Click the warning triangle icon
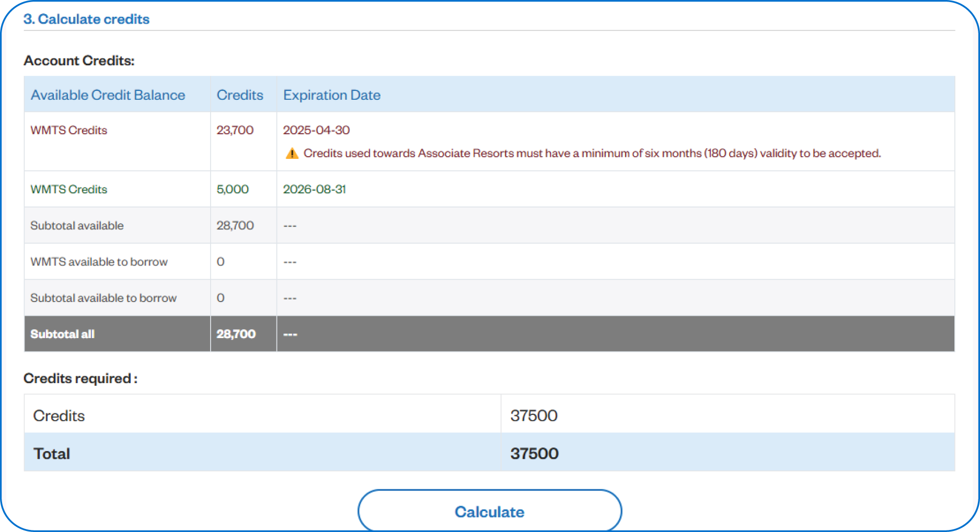Screen dimensions: 980x532 coord(293,153)
